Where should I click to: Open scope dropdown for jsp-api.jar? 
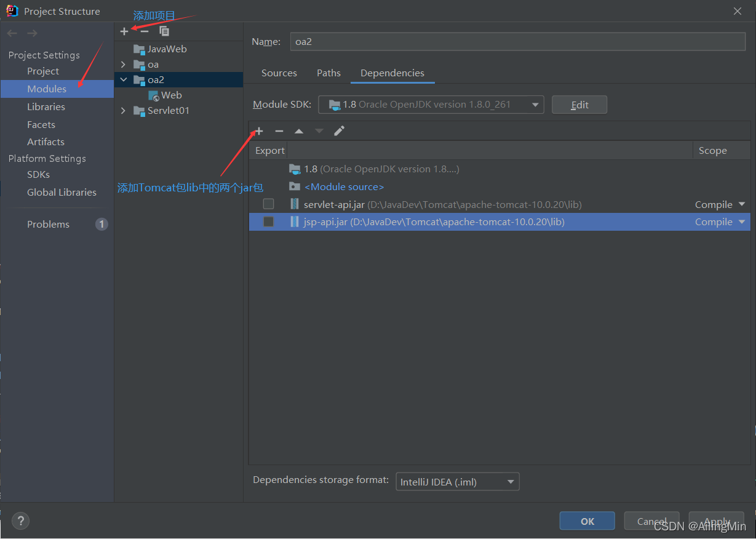(741, 222)
